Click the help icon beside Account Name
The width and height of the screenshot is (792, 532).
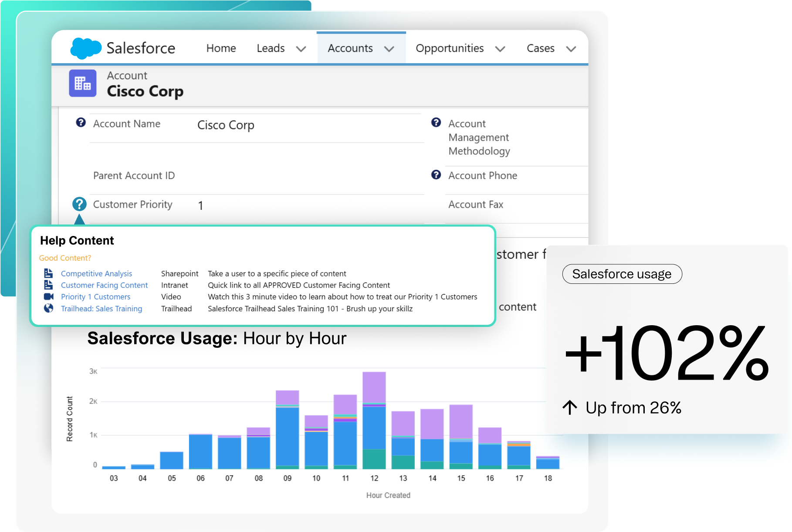(x=81, y=122)
